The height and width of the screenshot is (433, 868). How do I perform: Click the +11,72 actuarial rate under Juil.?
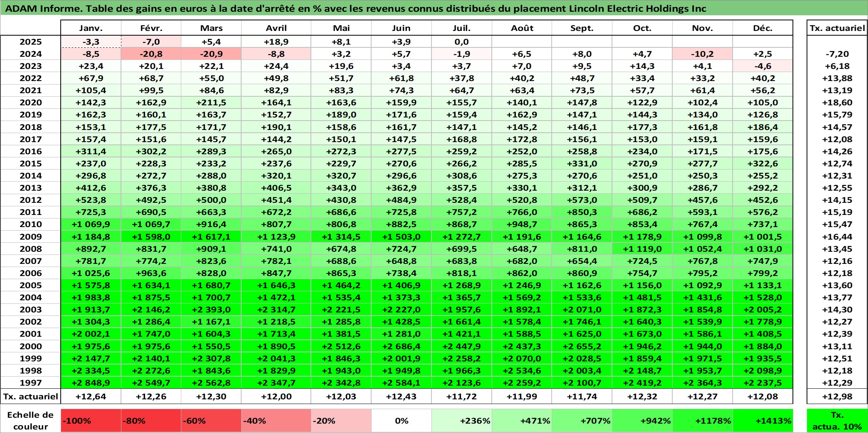click(x=462, y=397)
